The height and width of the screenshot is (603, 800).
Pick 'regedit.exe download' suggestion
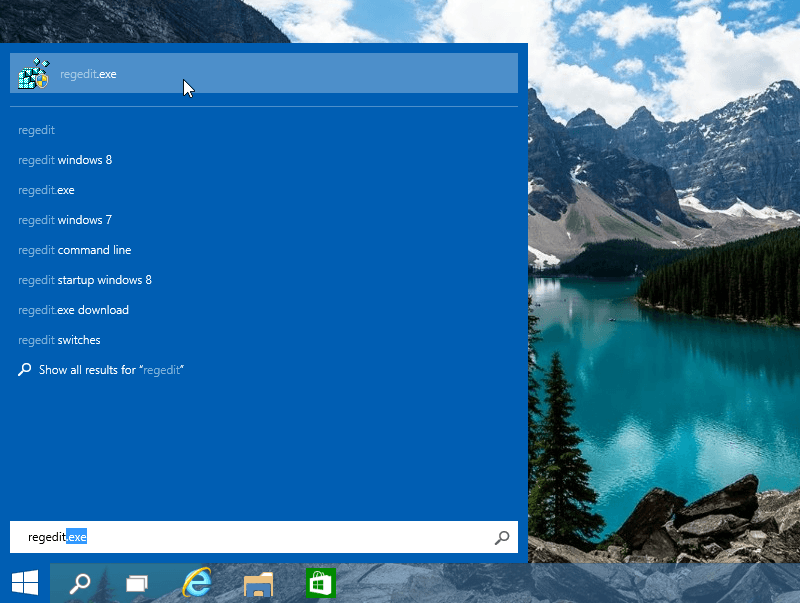click(73, 310)
